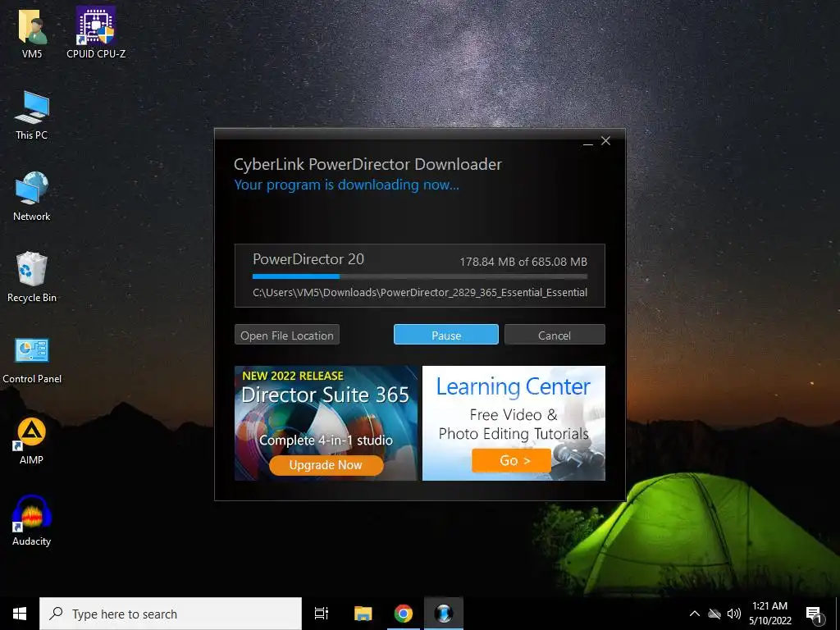Pause the PowerDirector download
The image size is (840, 630).
click(445, 335)
